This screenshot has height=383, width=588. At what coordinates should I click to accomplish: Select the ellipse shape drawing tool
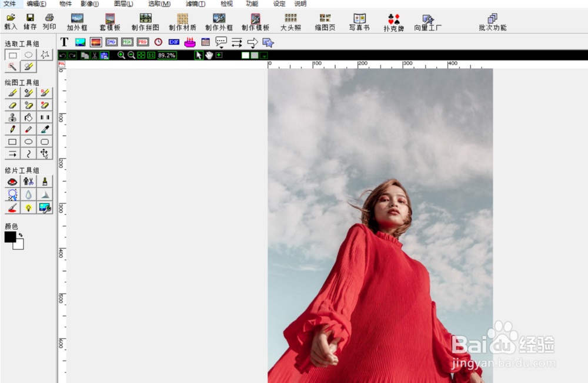click(x=28, y=142)
